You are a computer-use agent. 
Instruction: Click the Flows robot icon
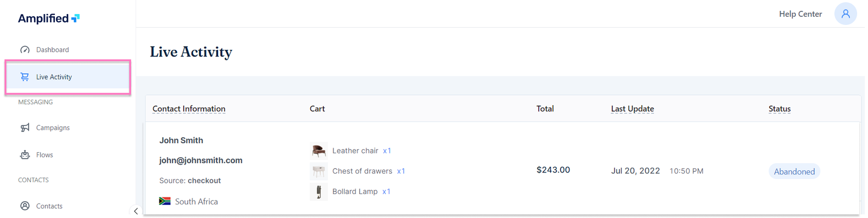pyautogui.click(x=25, y=155)
